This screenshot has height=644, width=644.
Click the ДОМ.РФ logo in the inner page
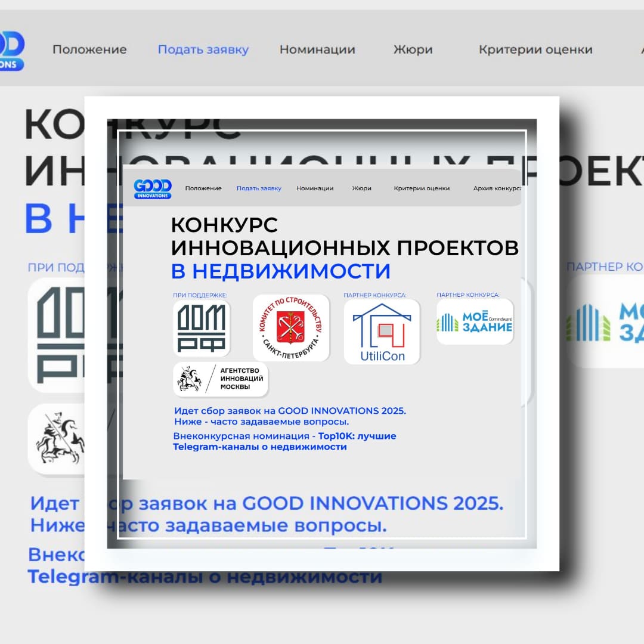point(202,328)
